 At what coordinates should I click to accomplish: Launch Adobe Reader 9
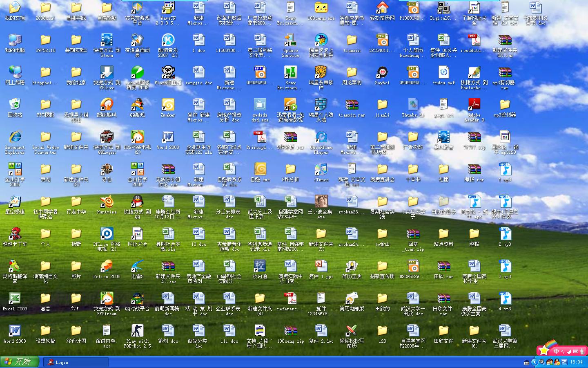coord(474,110)
